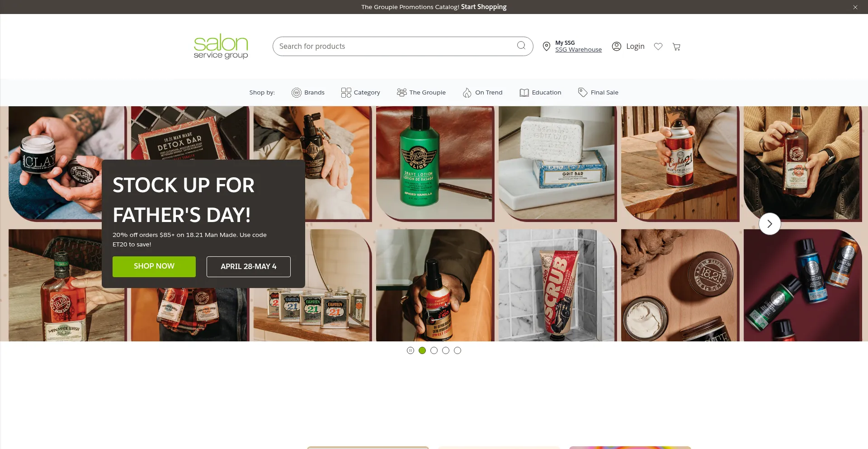This screenshot has width=868, height=449.
Task: Advance carousel with the next arrow
Action: (769, 224)
